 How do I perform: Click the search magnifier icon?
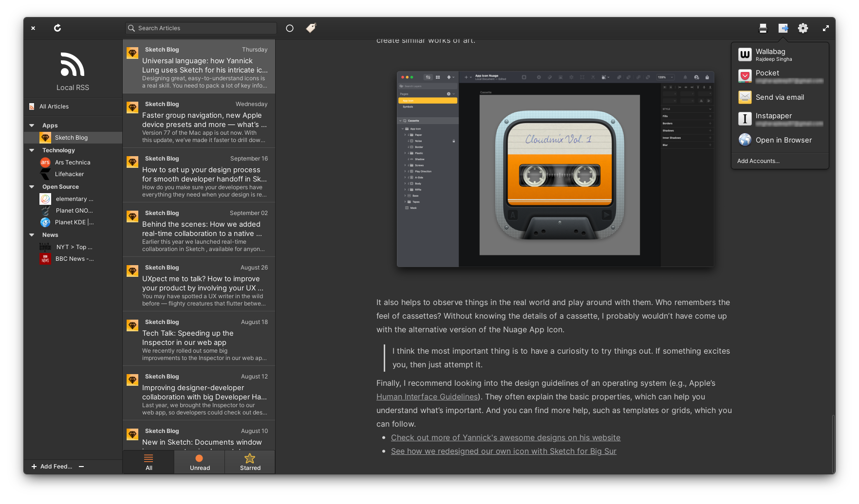pyautogui.click(x=131, y=28)
